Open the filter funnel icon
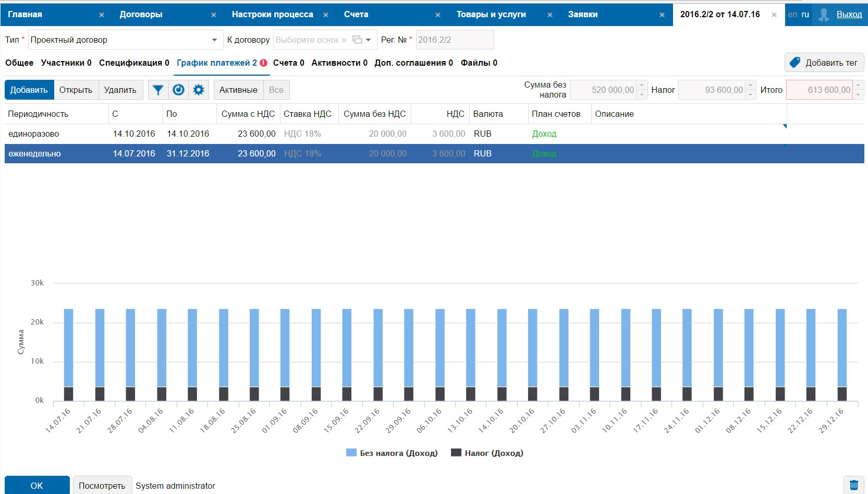 (x=158, y=90)
